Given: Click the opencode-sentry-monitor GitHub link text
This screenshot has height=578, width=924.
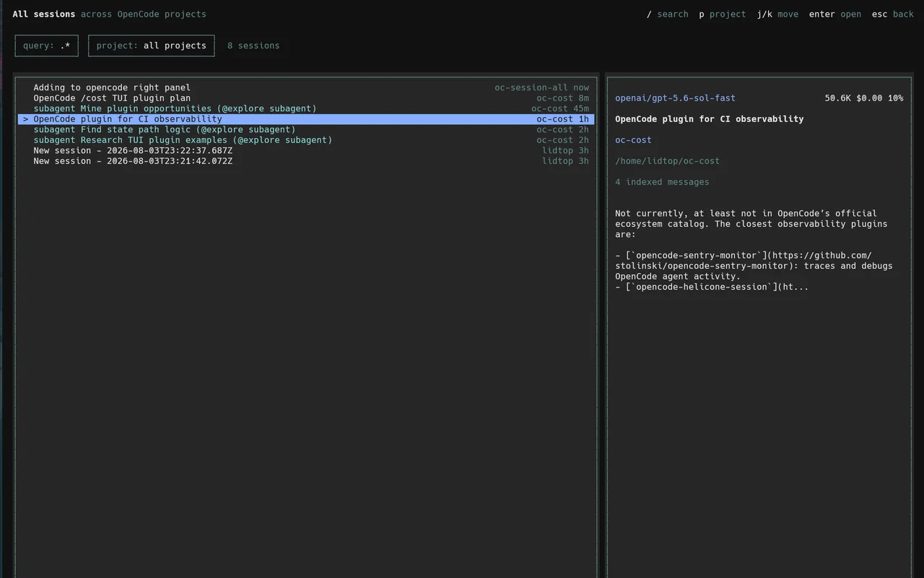Looking at the screenshot, I should click(754, 260).
